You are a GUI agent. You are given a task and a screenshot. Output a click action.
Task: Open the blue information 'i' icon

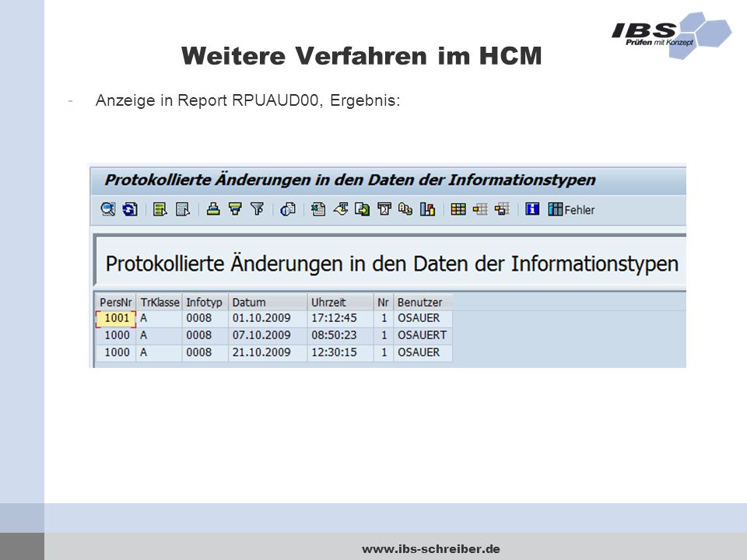(x=532, y=209)
